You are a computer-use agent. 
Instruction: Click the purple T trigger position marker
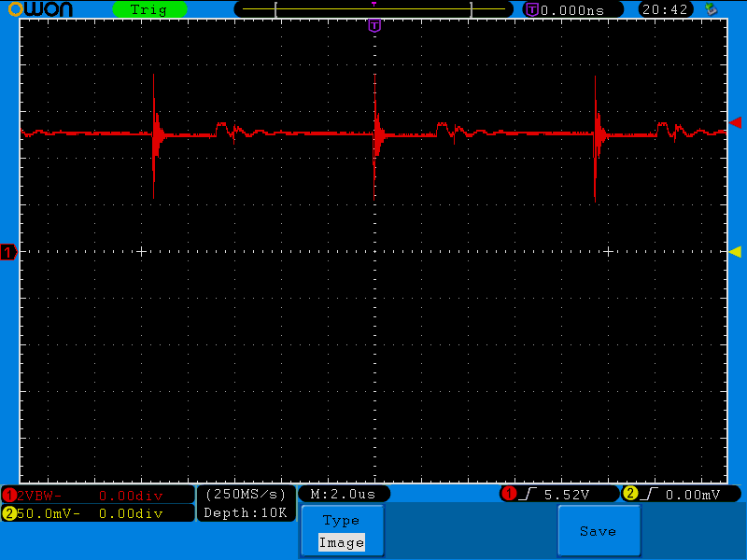coord(374,25)
